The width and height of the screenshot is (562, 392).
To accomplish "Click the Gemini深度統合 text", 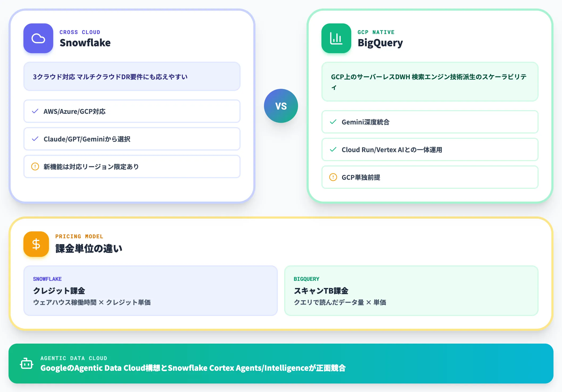I will pyautogui.click(x=366, y=122).
